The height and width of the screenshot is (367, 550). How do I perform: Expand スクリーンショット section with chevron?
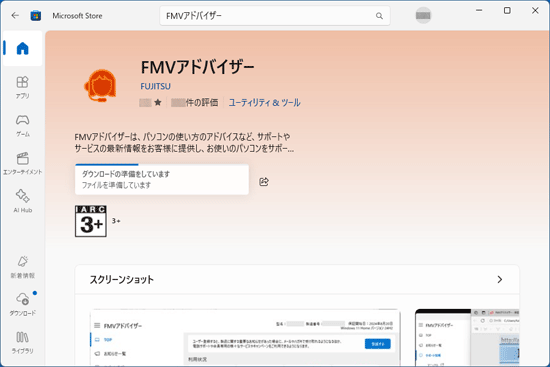[x=500, y=280]
